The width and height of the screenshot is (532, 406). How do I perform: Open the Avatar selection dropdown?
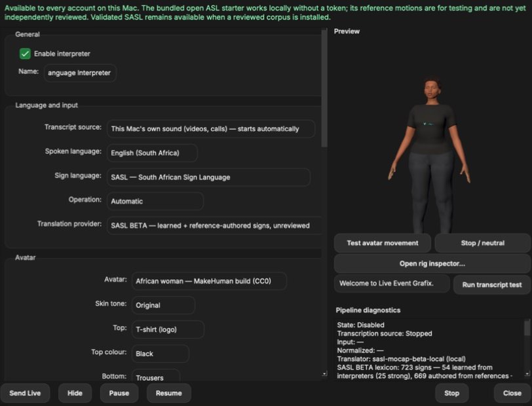tap(209, 281)
